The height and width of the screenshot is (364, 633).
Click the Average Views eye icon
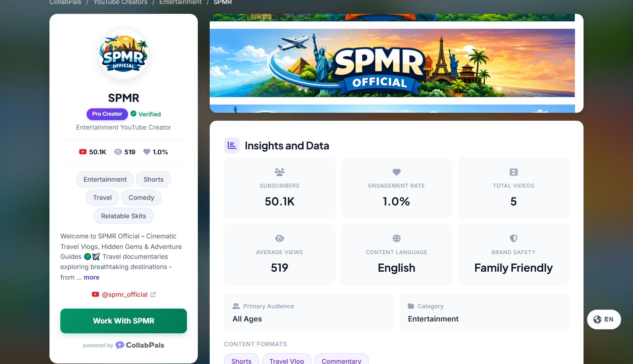[280, 238]
